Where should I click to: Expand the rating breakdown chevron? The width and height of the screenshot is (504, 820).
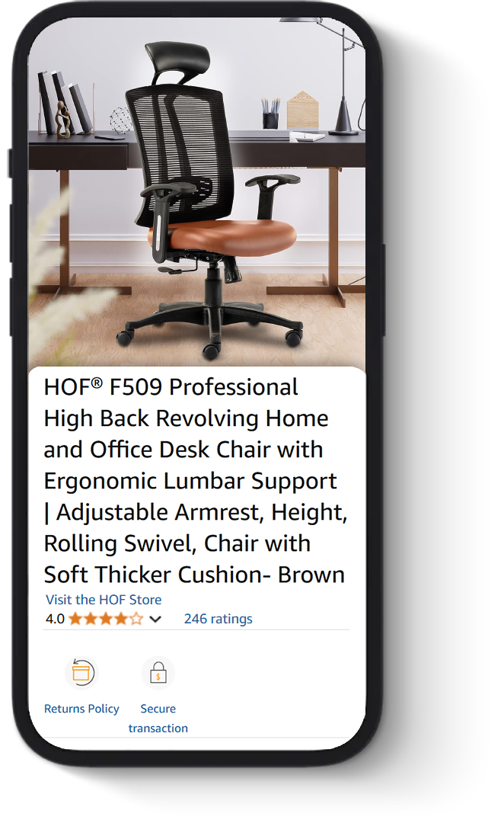155,619
